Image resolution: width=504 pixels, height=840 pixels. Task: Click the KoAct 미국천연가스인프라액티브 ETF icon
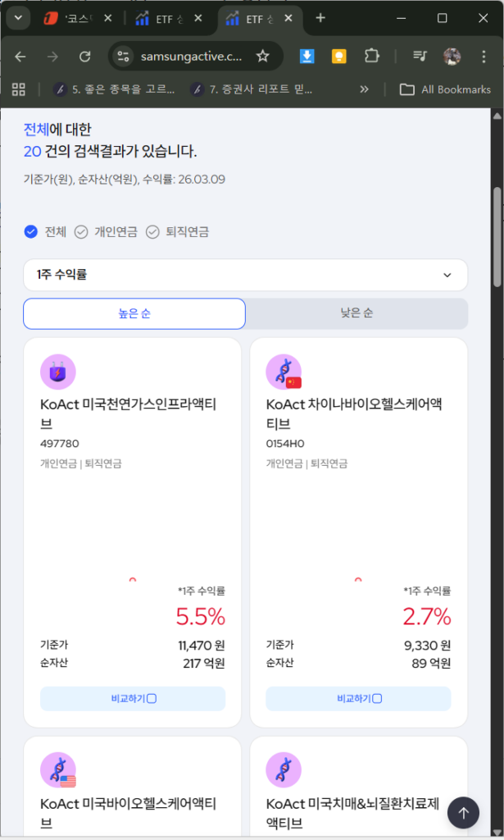[x=57, y=372]
